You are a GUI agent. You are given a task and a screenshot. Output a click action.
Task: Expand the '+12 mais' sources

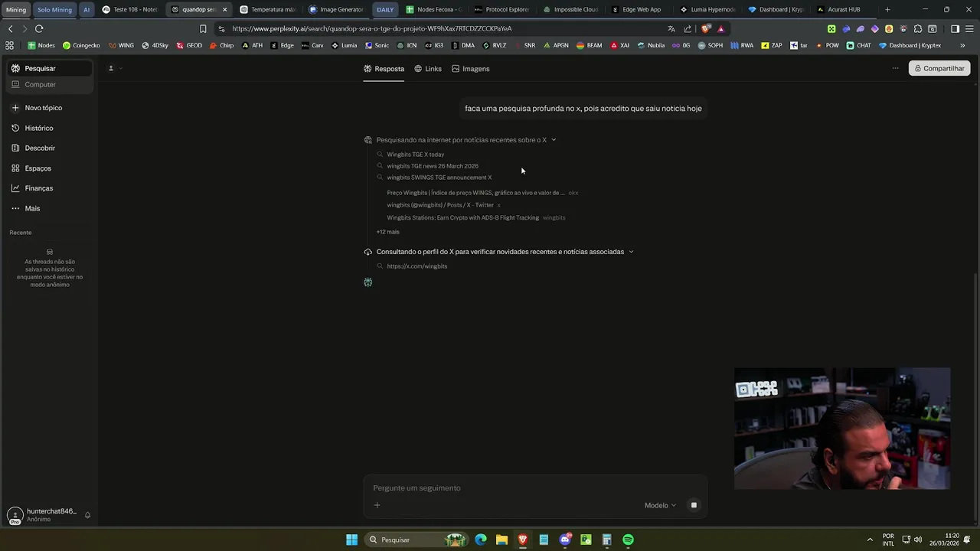click(x=387, y=232)
